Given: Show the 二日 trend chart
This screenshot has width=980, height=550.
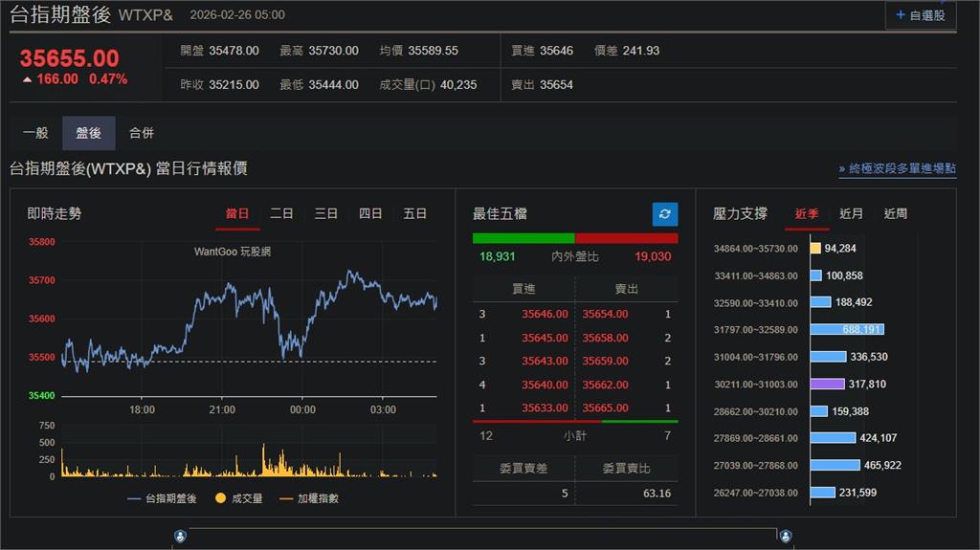Looking at the screenshot, I should coord(281,214).
